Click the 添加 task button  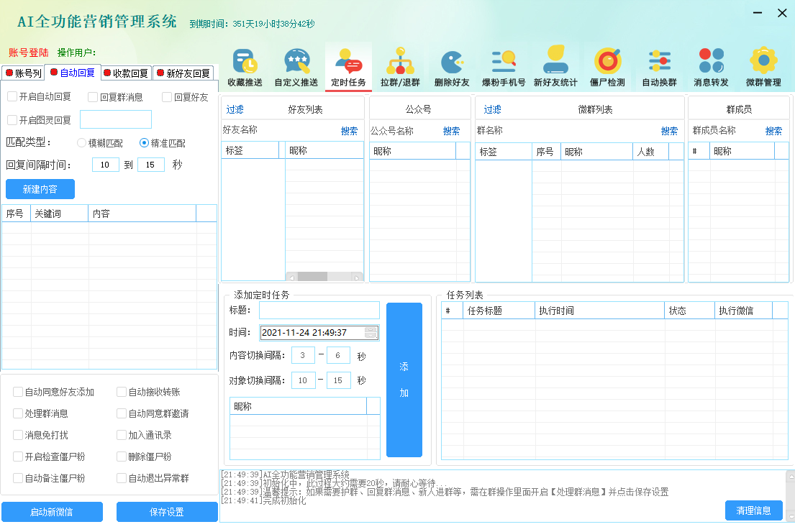coord(404,380)
